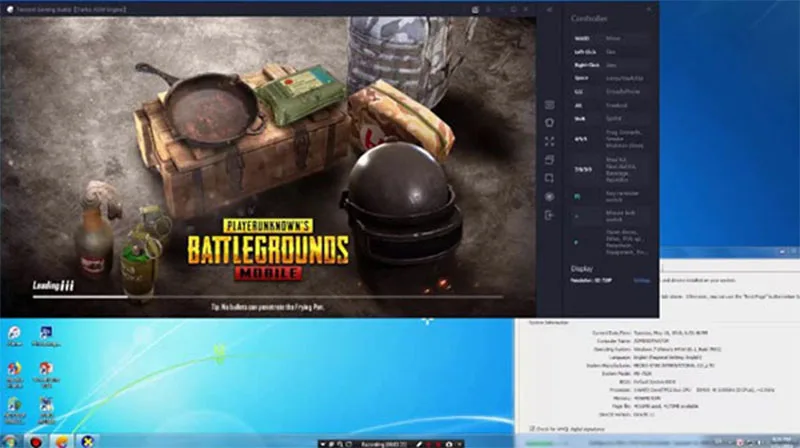Viewport: 800px width, 448px height.
Task: Click the Processor row in DirectX window
Action: point(691,390)
